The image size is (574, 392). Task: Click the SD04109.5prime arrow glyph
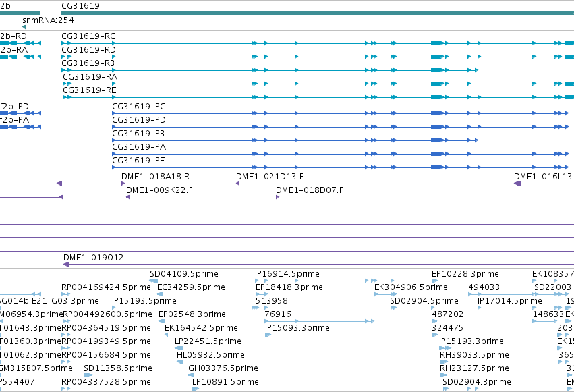[x=154, y=281]
